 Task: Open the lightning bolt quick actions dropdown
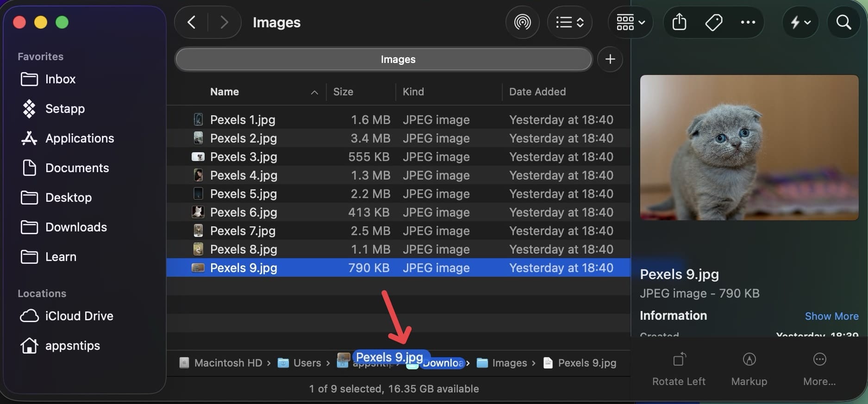(x=800, y=22)
